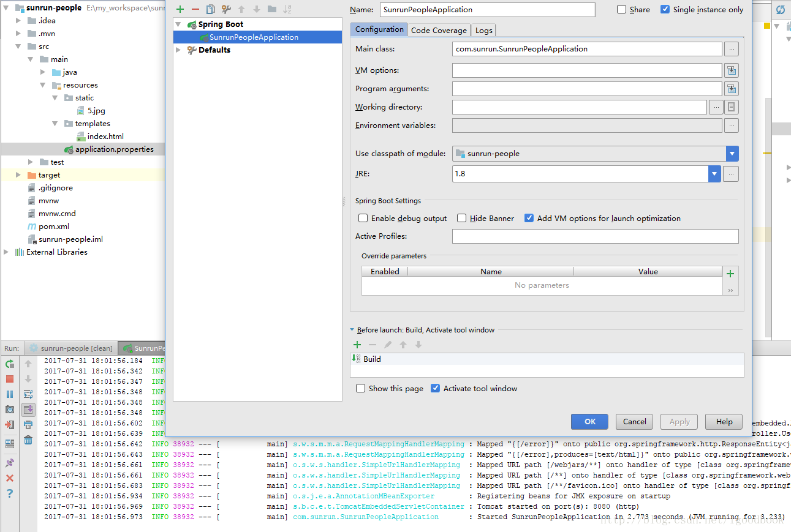
Task: Open the sunrun-people [clean] run tab
Action: pyautogui.click(x=70, y=348)
